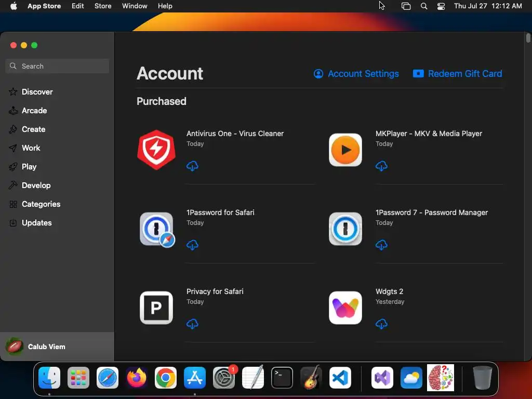Open the Edit menu

(x=78, y=6)
